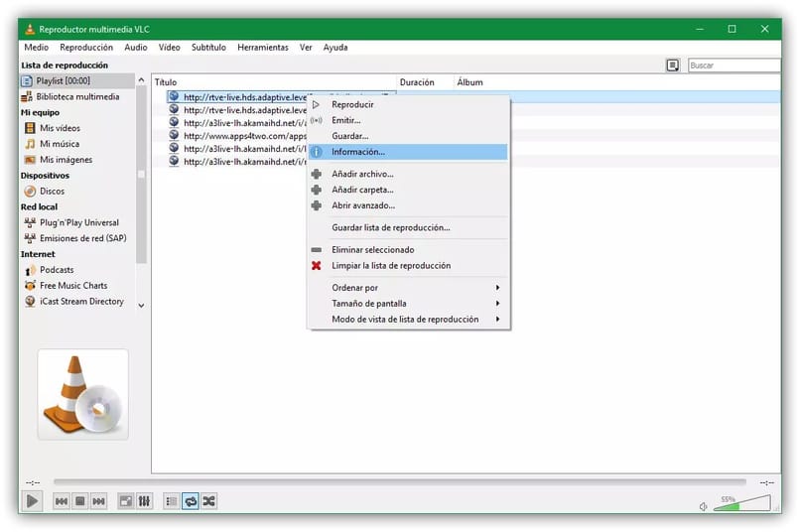Toggle the playlist view button
This screenshot has height=532, width=800.
click(x=171, y=502)
